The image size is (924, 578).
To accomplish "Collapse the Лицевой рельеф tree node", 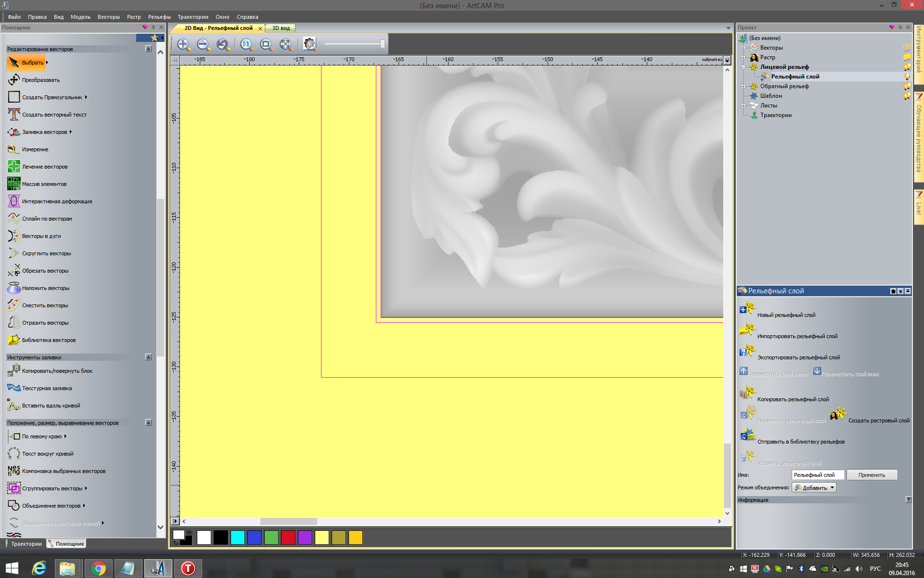I will (744, 67).
